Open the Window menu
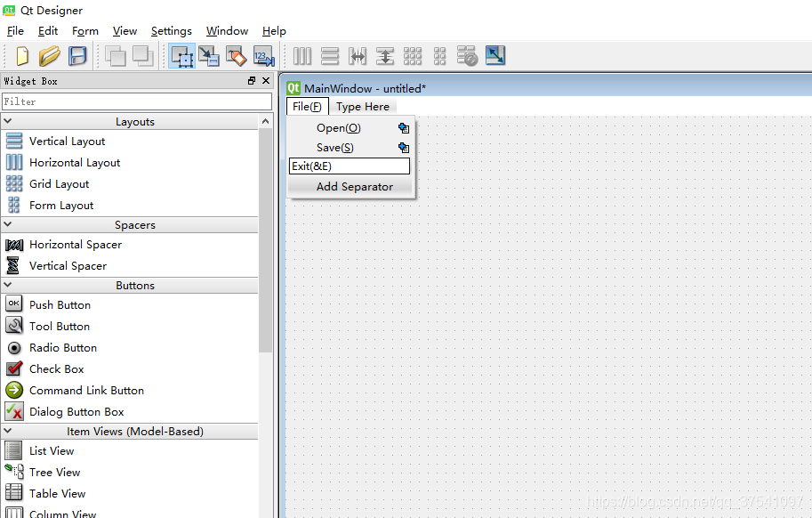Image resolution: width=812 pixels, height=518 pixels. coord(227,31)
